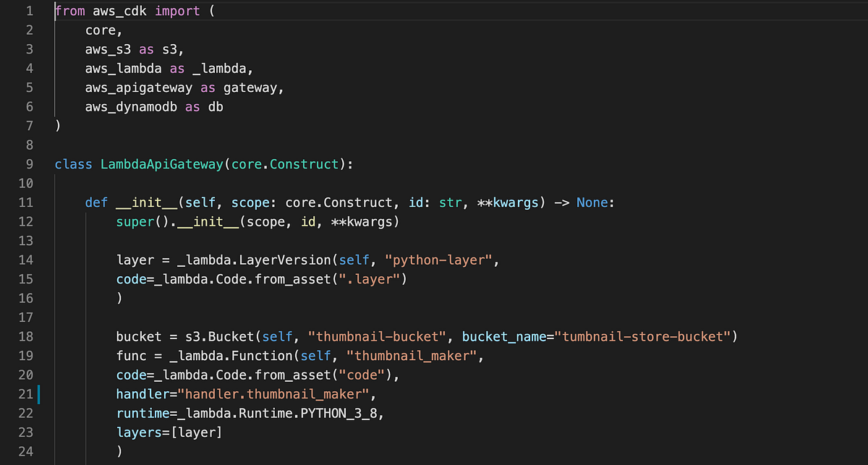The image size is (868, 465).
Task: Click the db alias on line 6
Action: point(217,106)
